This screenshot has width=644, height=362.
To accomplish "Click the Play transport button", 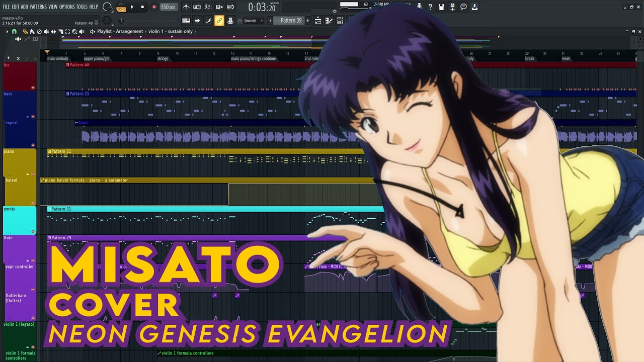I will (132, 7).
